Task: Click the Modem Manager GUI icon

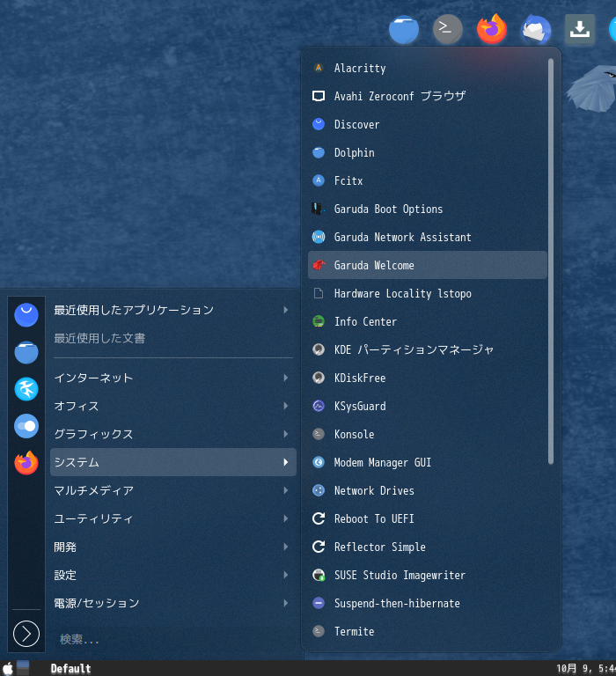Action: 319,463
